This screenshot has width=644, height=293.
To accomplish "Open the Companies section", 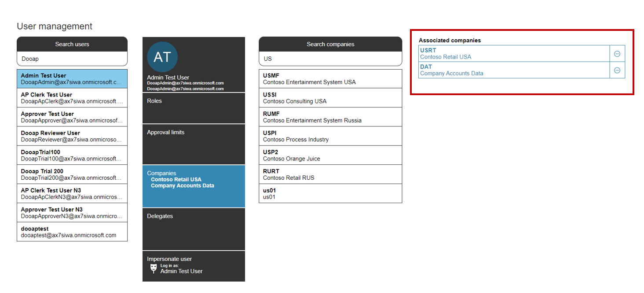I will pos(194,186).
